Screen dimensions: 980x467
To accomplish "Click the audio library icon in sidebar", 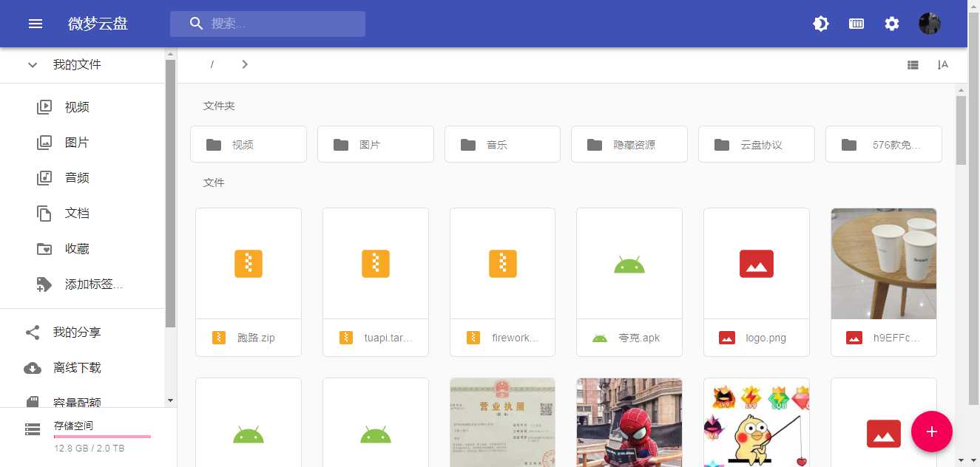I will (44, 177).
